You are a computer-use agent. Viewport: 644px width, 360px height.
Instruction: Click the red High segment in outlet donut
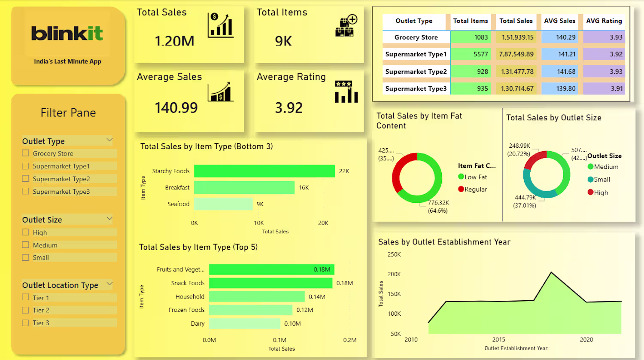coord(534,159)
